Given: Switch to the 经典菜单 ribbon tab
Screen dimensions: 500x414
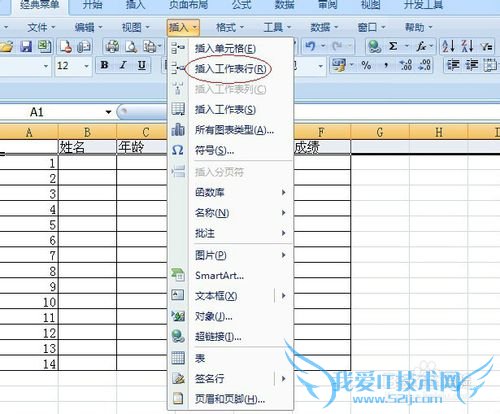Looking at the screenshot, I should pyautogui.click(x=40, y=5).
